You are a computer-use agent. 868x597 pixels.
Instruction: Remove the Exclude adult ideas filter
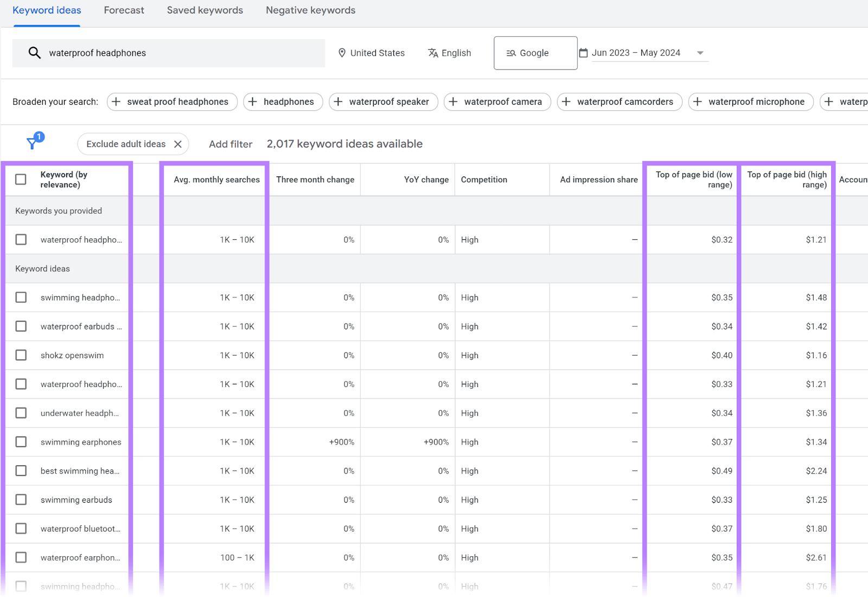[x=177, y=144]
